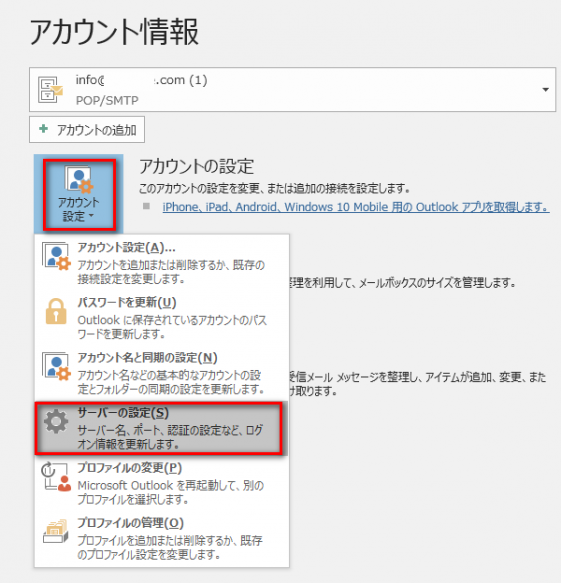Open the info POP/SMTP account combo box
This screenshot has width=561, height=583.
293,90
